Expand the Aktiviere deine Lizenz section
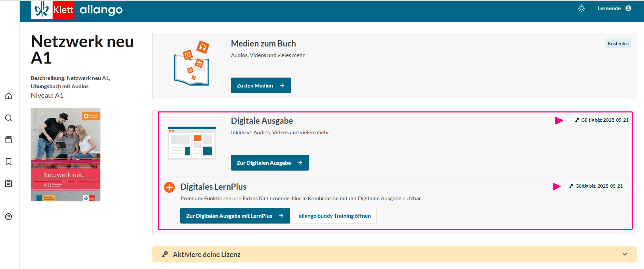The height and width of the screenshot is (269, 644). click(x=207, y=255)
